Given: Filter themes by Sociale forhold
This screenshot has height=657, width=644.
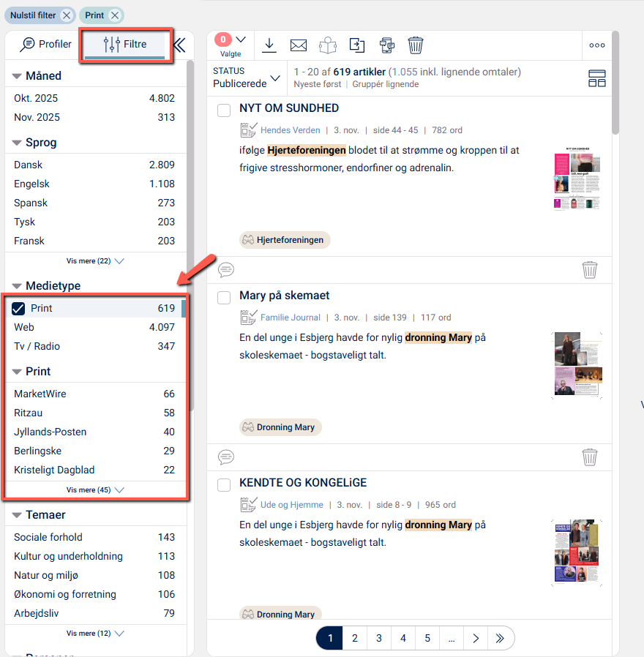Looking at the screenshot, I should click(x=94, y=537).
